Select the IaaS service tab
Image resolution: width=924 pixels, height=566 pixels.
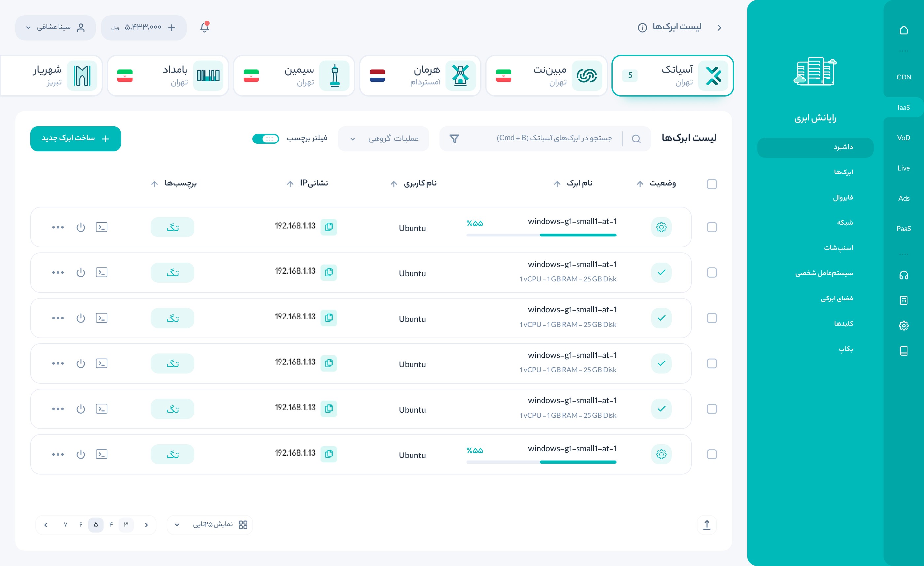click(904, 108)
